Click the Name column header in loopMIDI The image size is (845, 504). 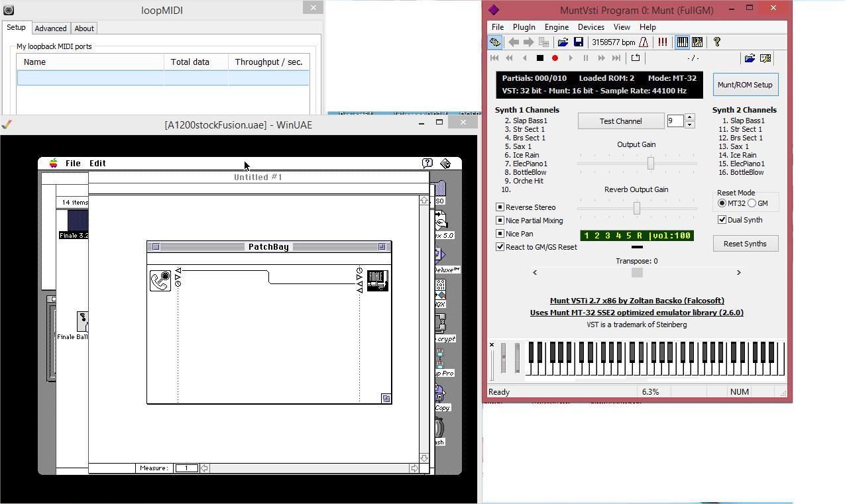[90, 62]
